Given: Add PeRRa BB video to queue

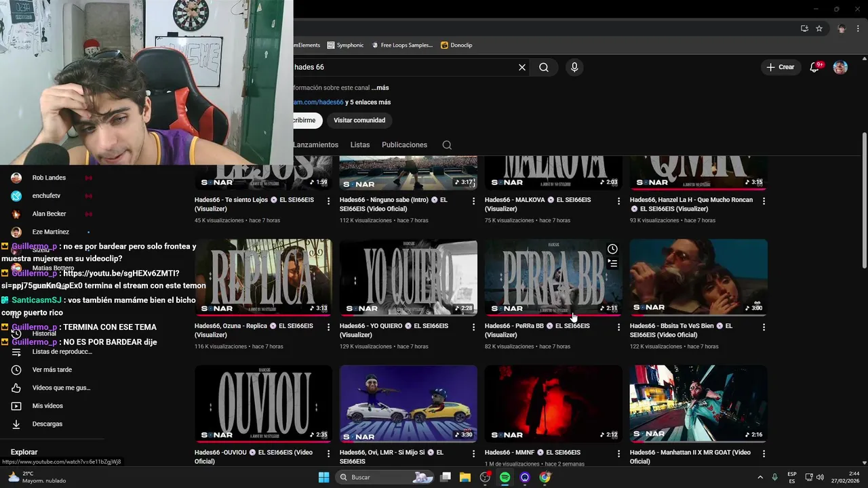Looking at the screenshot, I should (612, 263).
